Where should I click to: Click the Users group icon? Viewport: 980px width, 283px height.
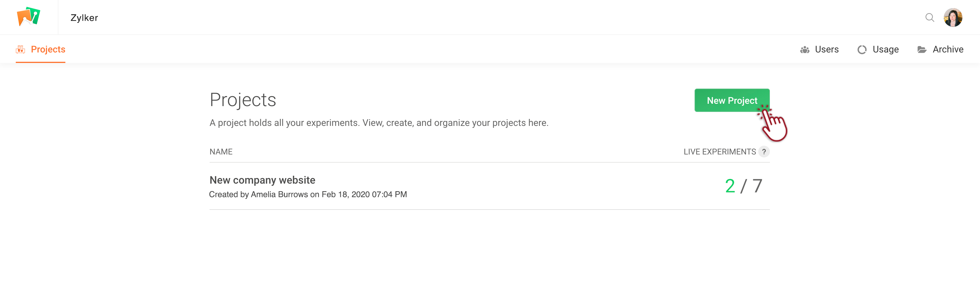click(x=805, y=50)
